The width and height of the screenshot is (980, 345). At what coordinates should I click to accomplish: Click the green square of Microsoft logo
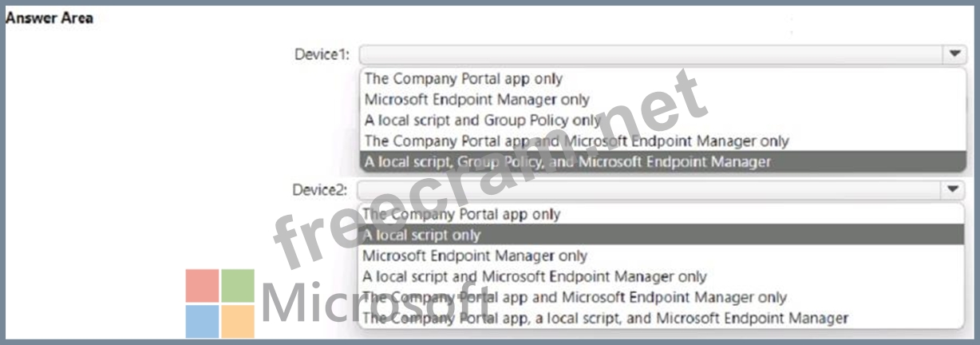click(238, 286)
